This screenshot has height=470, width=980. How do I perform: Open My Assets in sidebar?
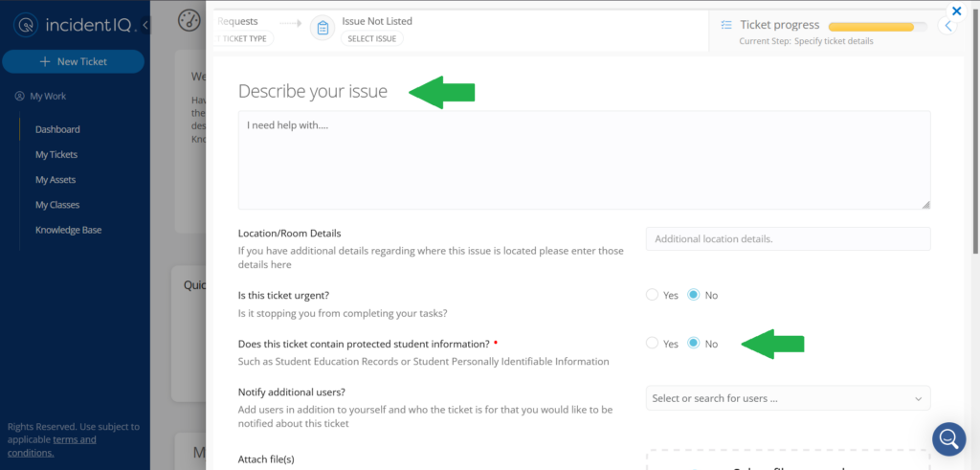coord(55,179)
